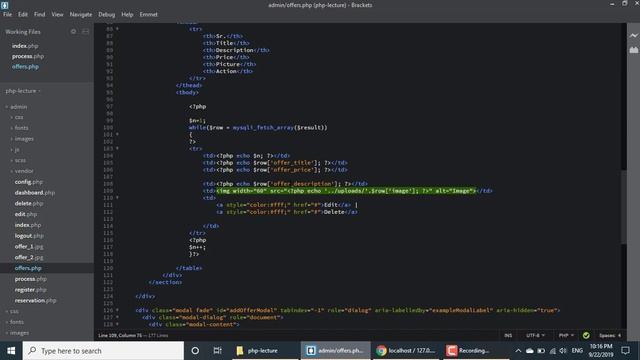Open edit.php in file tree
640x360 pixels.
click(26, 214)
